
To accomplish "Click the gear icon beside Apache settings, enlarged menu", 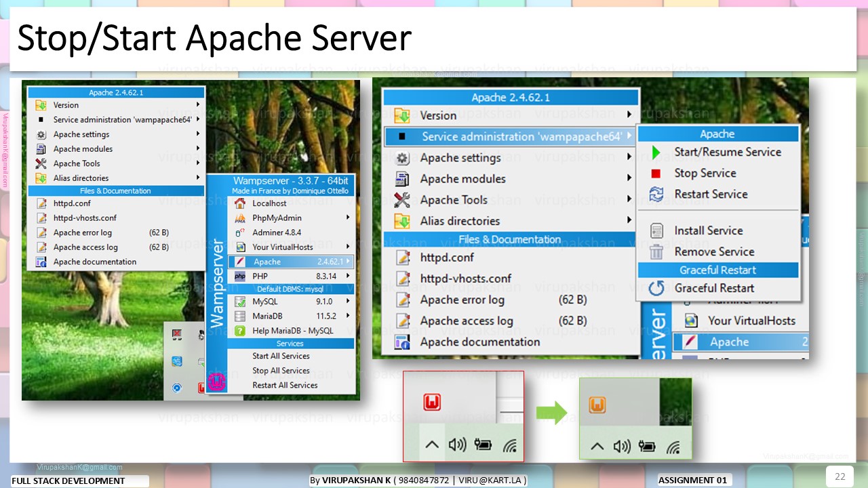I will coord(402,158).
